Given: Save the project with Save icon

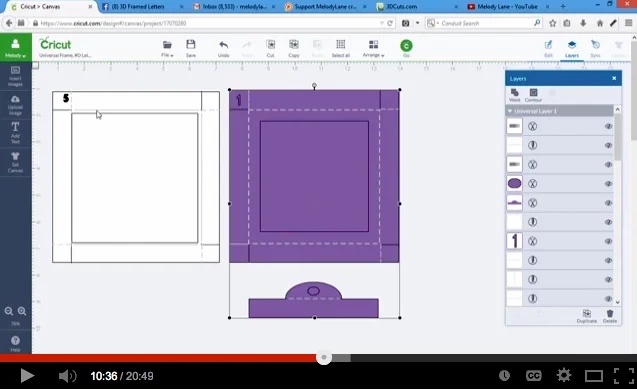Looking at the screenshot, I should pos(191,48).
